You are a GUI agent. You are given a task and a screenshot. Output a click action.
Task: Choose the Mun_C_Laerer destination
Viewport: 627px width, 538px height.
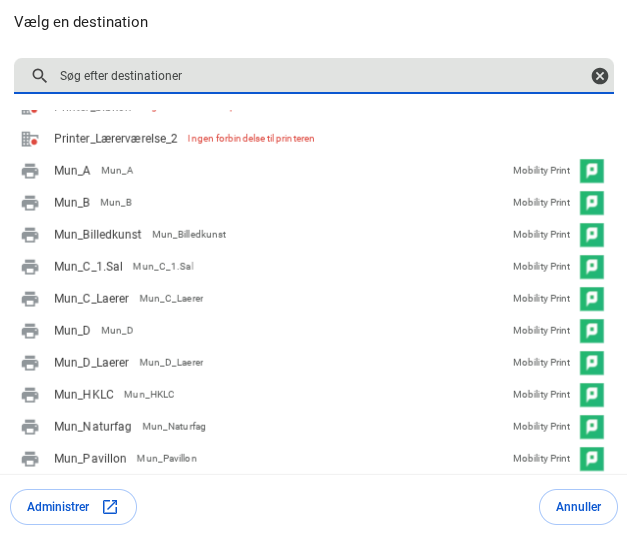tap(91, 299)
